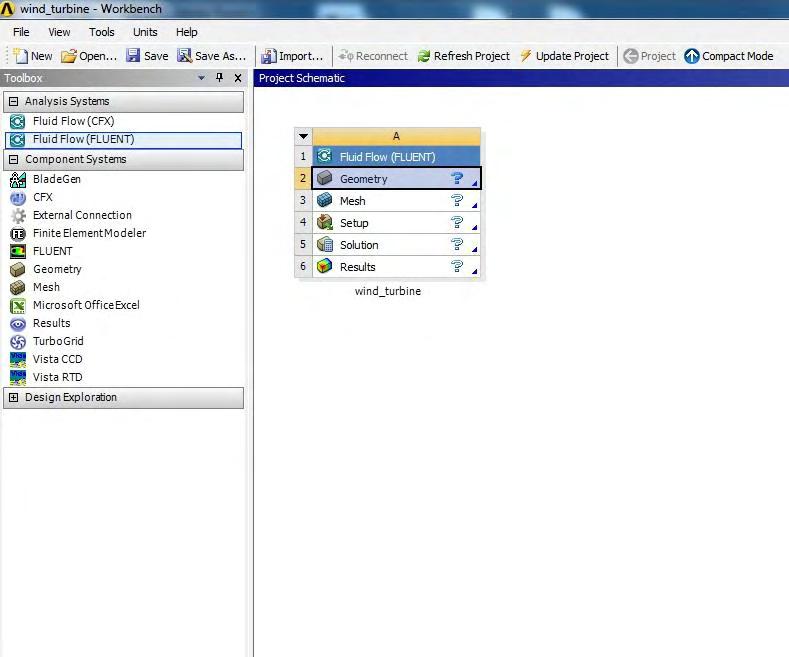
Task: Open the Help menu
Action: click(187, 32)
